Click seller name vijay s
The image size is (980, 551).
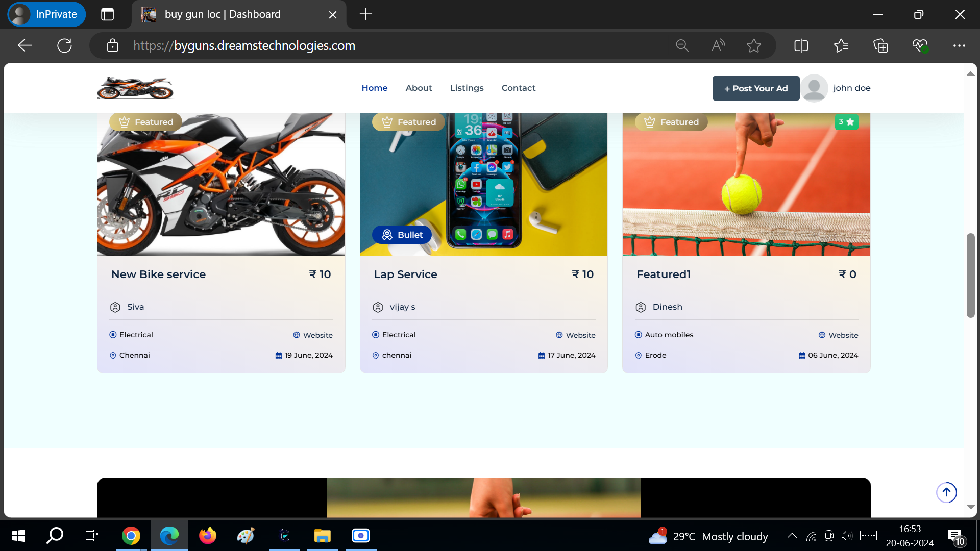coord(402,307)
